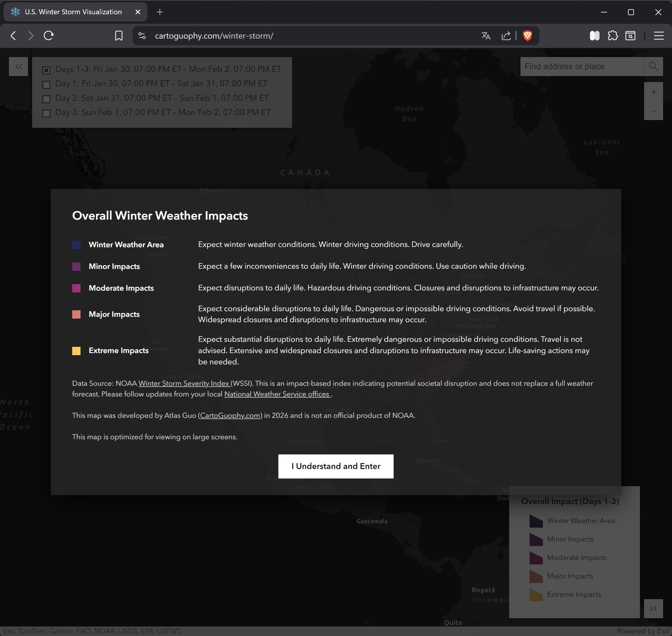Zoom in on the map

coord(653,92)
